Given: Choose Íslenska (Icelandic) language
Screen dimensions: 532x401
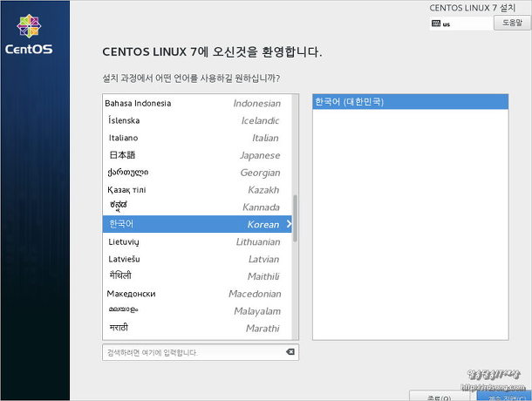Looking at the screenshot, I should point(192,120).
